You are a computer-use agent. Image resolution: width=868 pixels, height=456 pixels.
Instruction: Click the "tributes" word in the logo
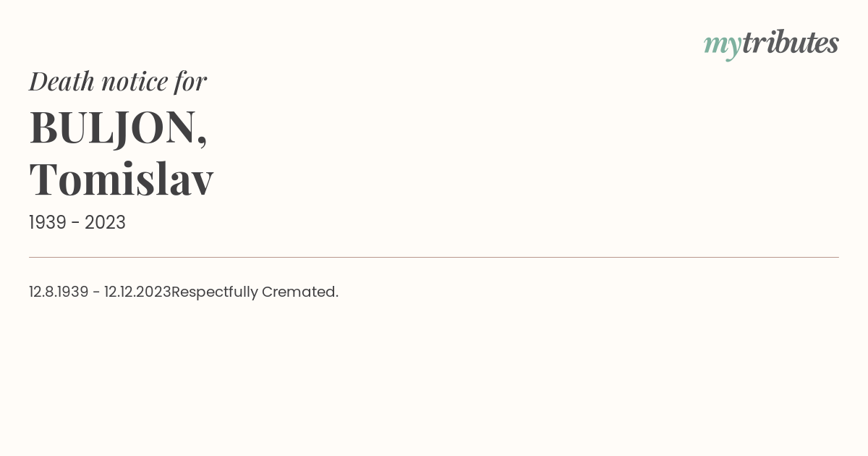click(x=791, y=43)
